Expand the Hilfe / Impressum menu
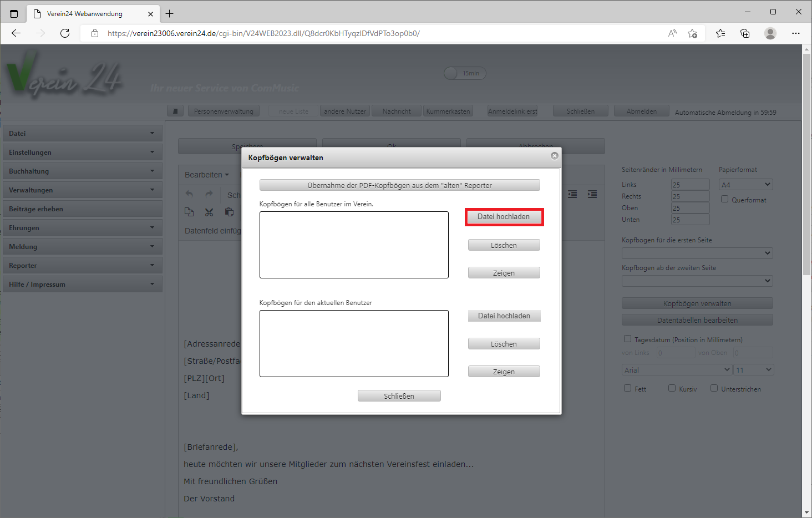The width and height of the screenshot is (812, 518). click(x=83, y=284)
